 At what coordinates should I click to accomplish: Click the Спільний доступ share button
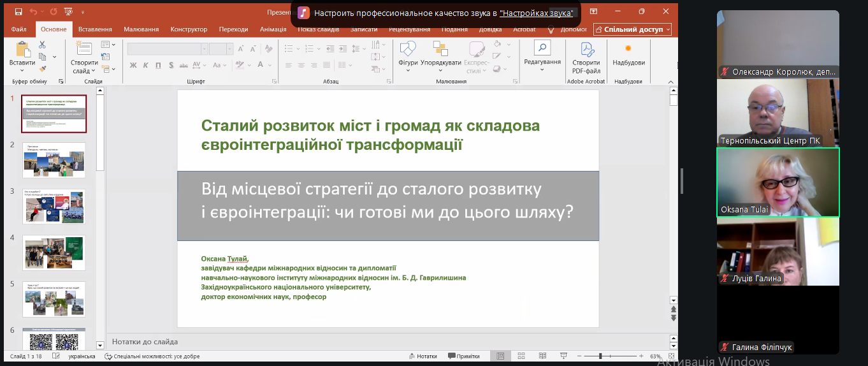click(632, 29)
